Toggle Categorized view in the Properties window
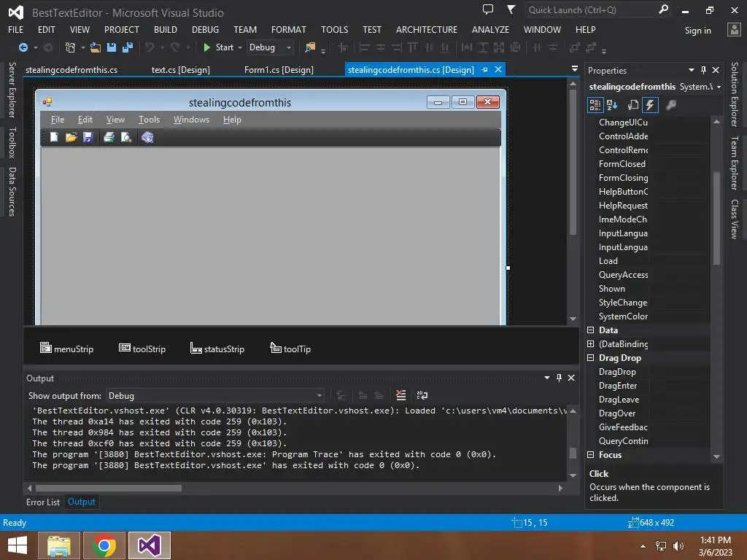This screenshot has height=560, width=747. tap(595, 105)
